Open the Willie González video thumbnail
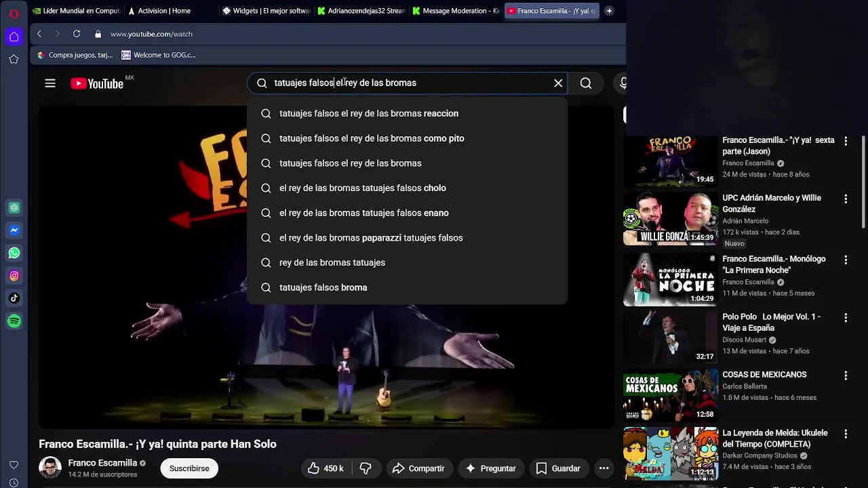The height and width of the screenshot is (488, 868). point(670,218)
